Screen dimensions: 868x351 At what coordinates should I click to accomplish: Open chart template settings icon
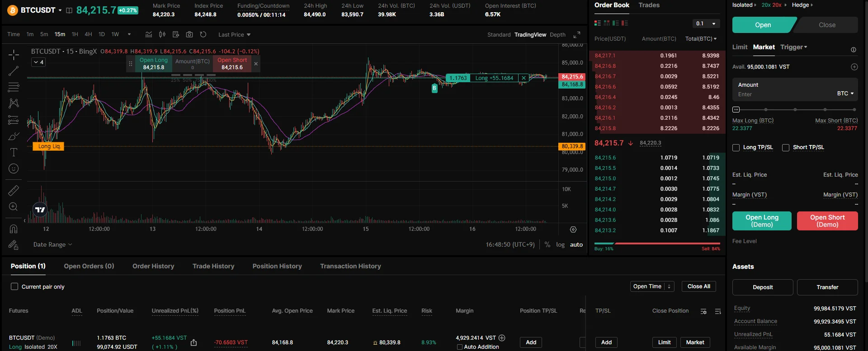click(x=176, y=34)
